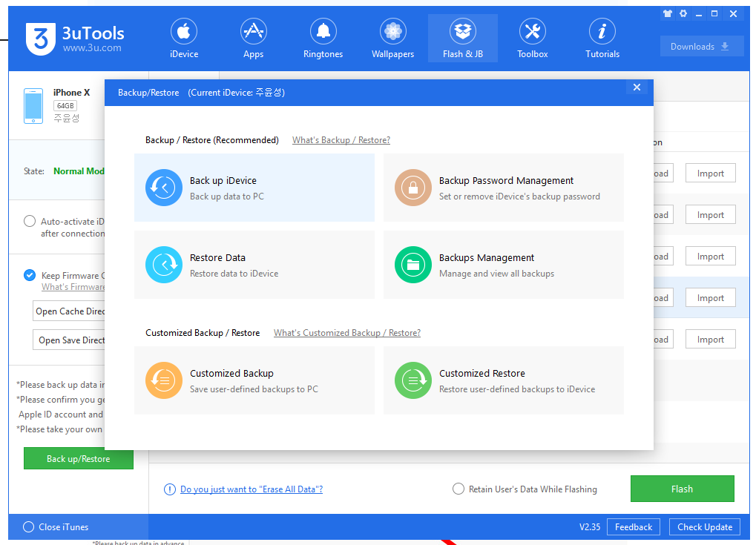
Task: Click the second Import button
Action: [x=711, y=215]
